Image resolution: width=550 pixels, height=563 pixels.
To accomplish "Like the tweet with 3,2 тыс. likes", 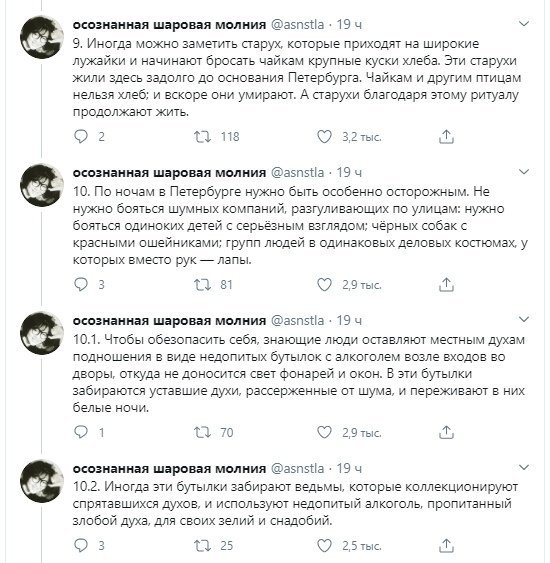I will click(324, 137).
